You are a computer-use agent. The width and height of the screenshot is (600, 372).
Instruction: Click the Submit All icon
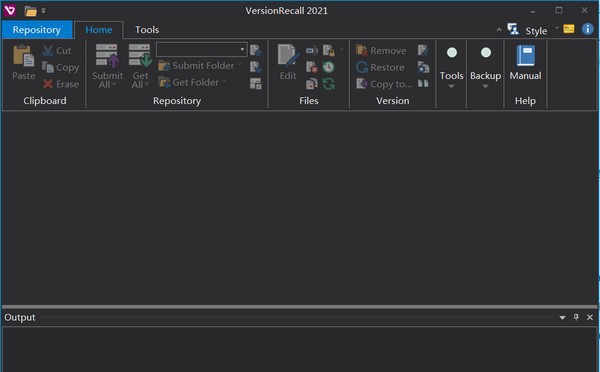(107, 55)
